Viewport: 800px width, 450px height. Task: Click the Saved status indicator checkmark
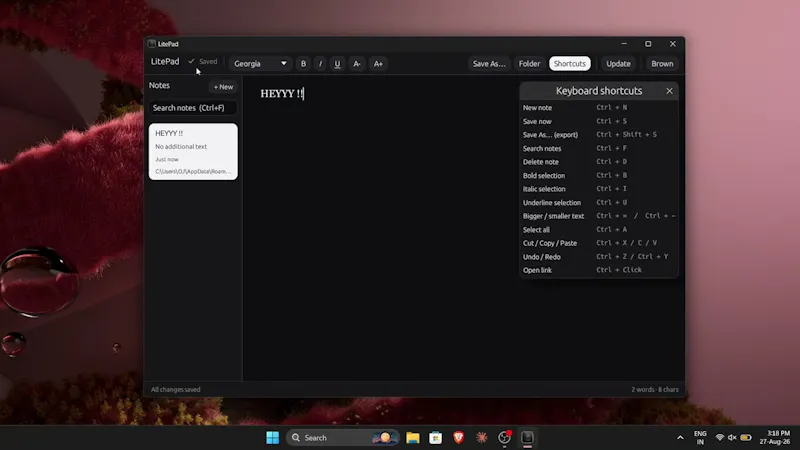pos(191,61)
